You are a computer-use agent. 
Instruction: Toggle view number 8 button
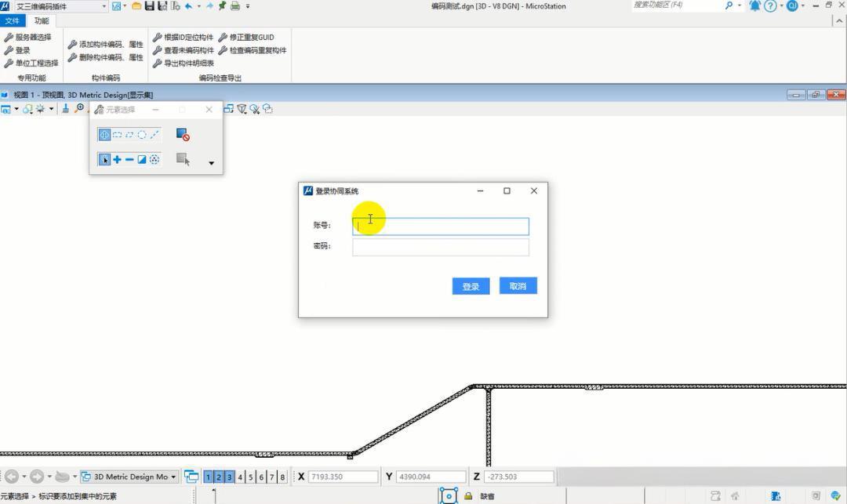(x=282, y=477)
